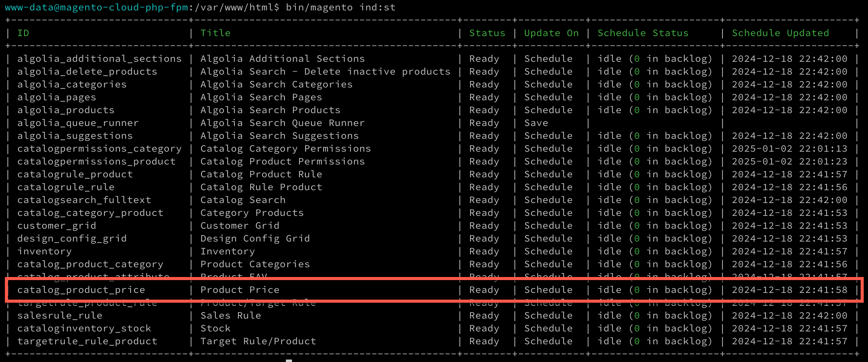Click the Schedule Status column header

pyautogui.click(x=643, y=33)
